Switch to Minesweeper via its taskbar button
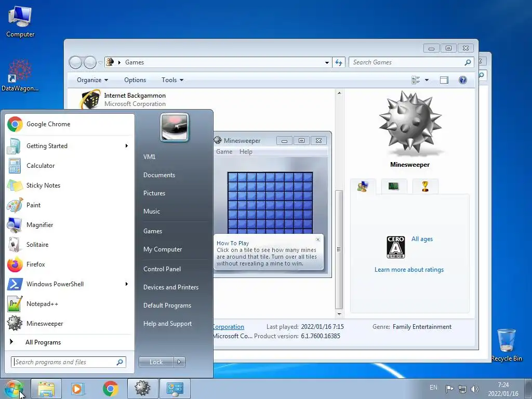The width and height of the screenshot is (532, 399). coord(142,389)
